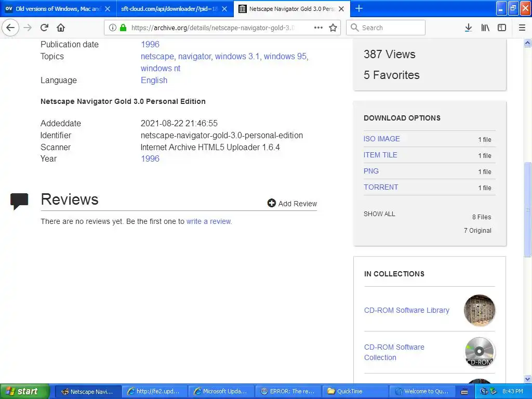Image resolution: width=532 pixels, height=399 pixels.
Task: Download the PNG file
Action: click(x=371, y=171)
